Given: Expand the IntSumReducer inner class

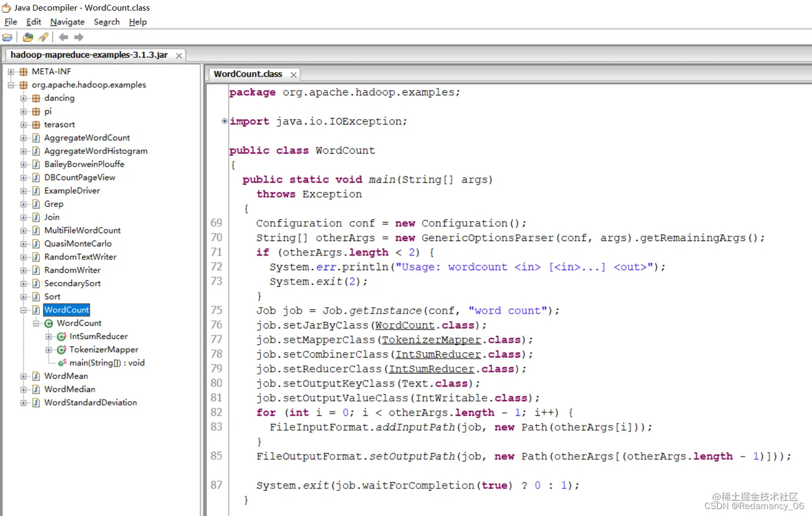Looking at the screenshot, I should pyautogui.click(x=49, y=337).
